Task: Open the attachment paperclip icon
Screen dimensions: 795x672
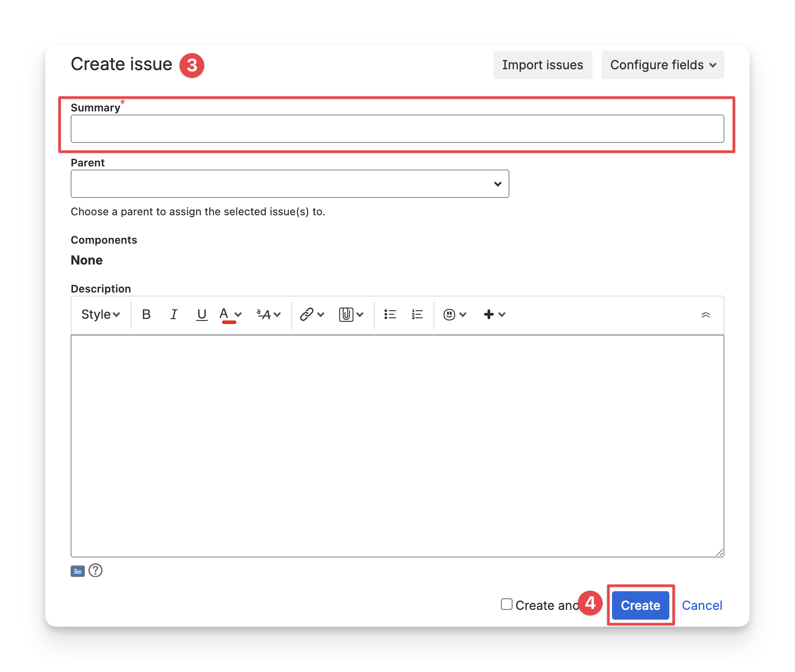Action: 346,315
